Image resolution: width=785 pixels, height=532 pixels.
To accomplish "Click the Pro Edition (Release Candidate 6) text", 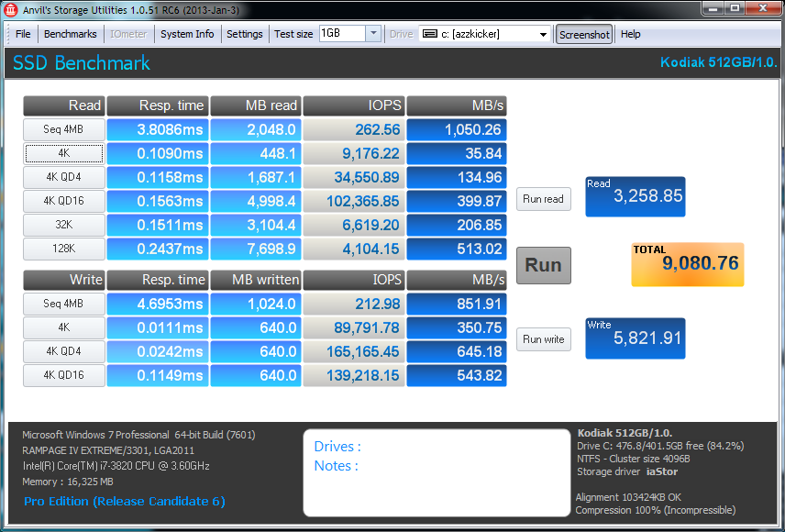I will tap(125, 502).
